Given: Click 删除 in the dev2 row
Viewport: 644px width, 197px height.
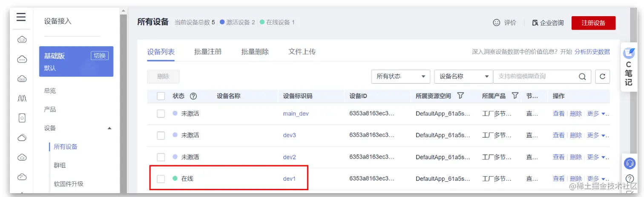Looking at the screenshot, I should pyautogui.click(x=576, y=157).
